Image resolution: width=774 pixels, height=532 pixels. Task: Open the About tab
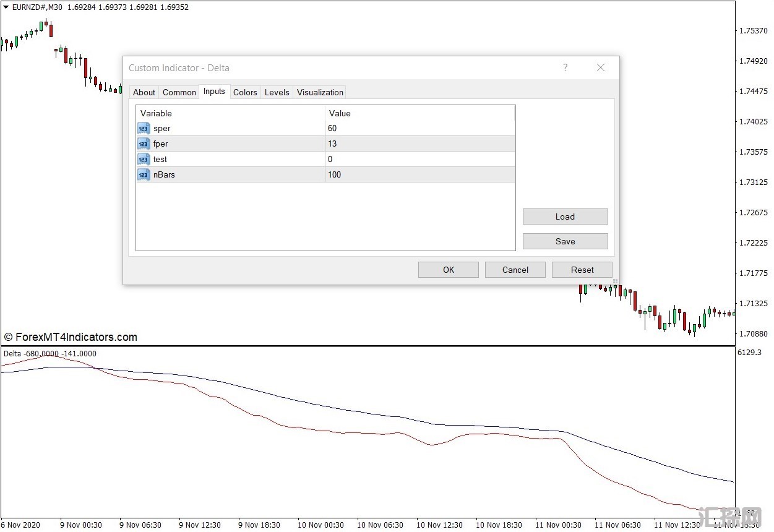[x=144, y=92]
